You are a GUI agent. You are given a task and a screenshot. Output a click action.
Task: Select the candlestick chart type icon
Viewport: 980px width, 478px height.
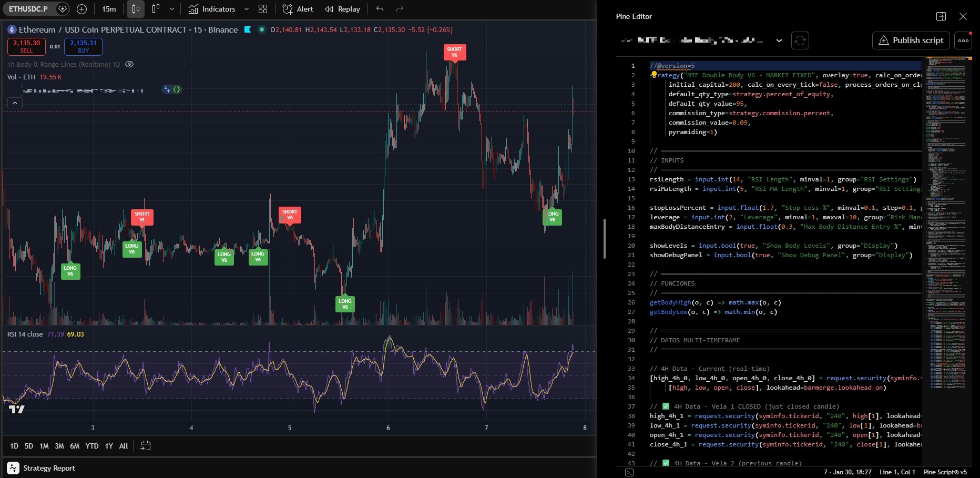(x=135, y=9)
